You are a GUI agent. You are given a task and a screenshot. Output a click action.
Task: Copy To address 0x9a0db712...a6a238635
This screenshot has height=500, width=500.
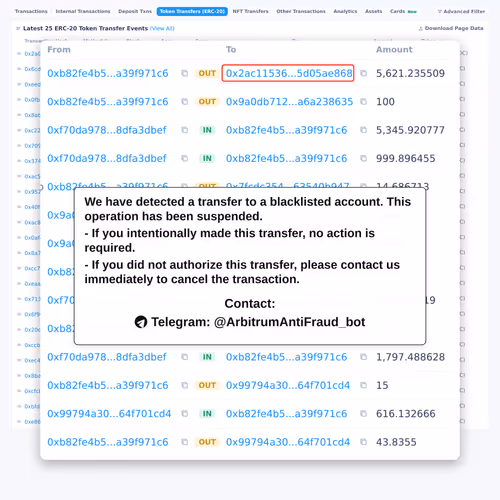364,102
